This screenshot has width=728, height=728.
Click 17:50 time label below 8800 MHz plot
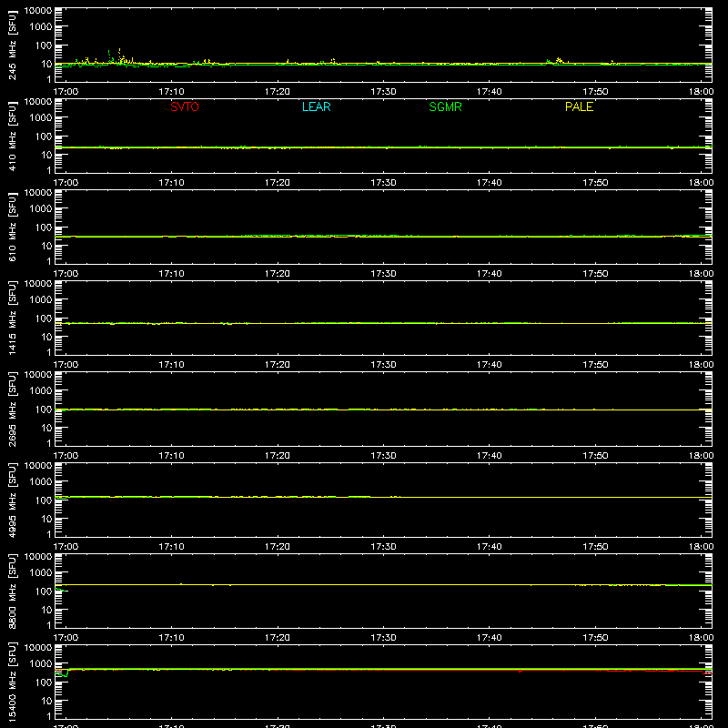pyautogui.click(x=595, y=638)
